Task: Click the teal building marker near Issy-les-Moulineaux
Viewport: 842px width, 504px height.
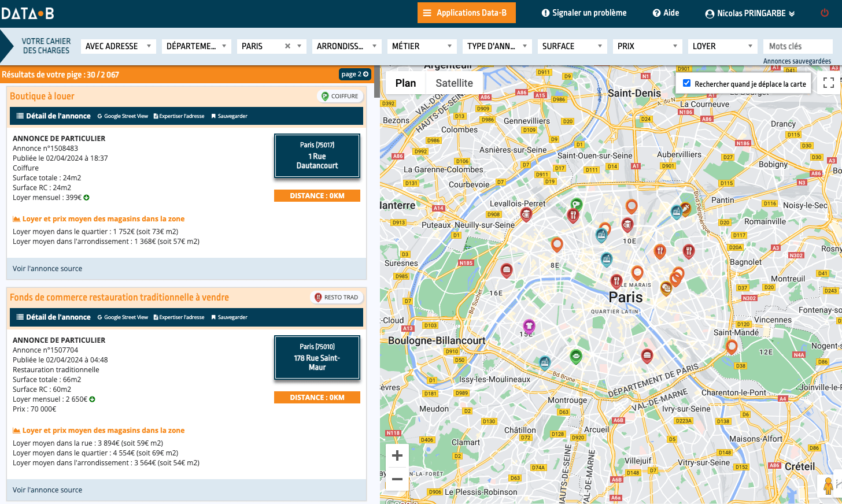Action: pyautogui.click(x=544, y=362)
